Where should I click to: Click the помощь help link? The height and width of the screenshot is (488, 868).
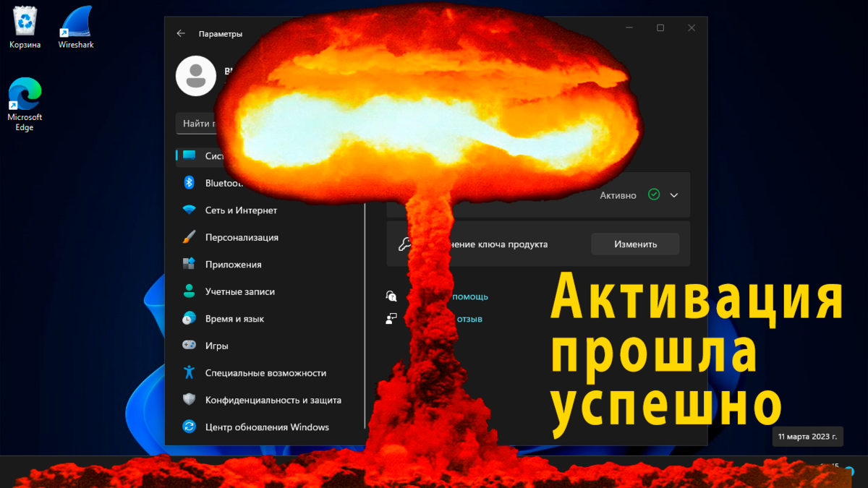469,296
